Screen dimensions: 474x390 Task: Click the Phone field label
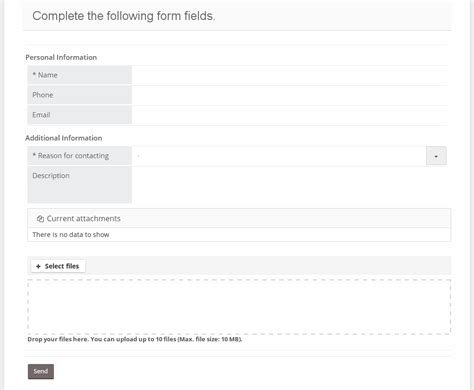[43, 95]
